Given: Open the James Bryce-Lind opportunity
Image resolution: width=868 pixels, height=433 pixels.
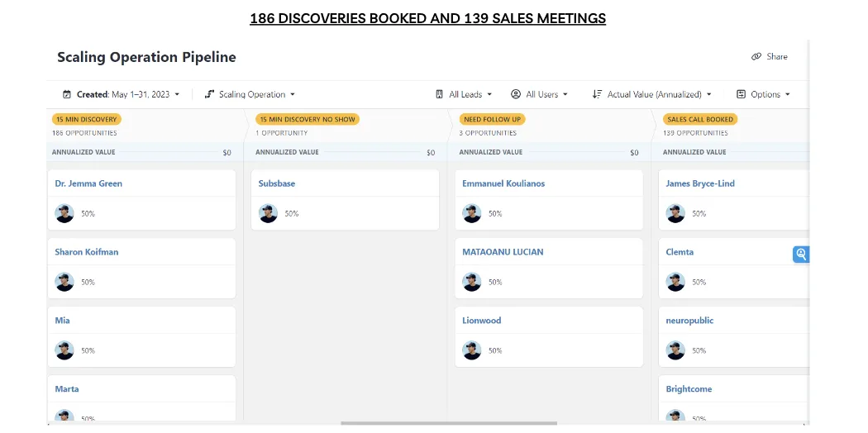Looking at the screenshot, I should (x=700, y=183).
